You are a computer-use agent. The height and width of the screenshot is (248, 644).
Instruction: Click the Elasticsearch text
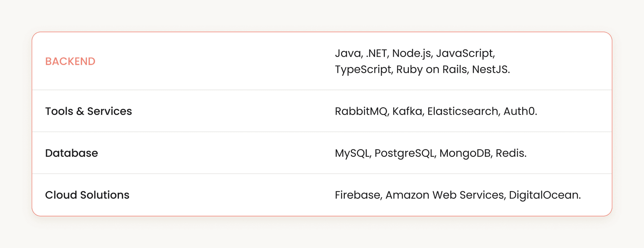463,111
